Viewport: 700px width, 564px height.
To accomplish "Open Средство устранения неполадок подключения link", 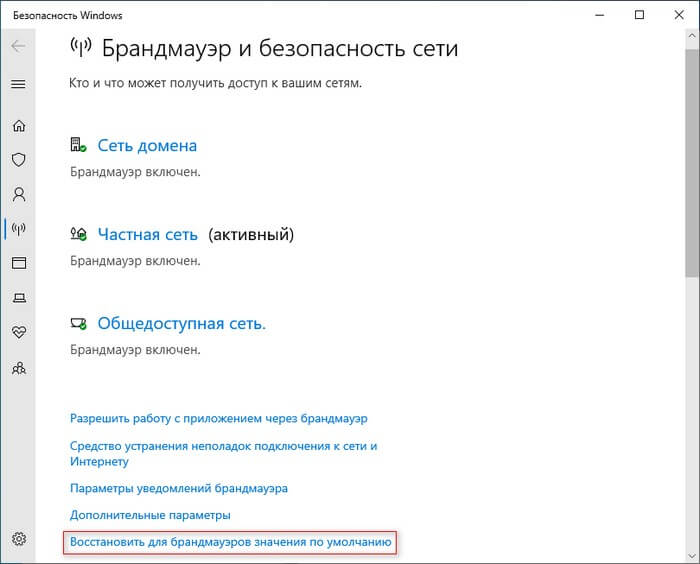I will pyautogui.click(x=223, y=446).
